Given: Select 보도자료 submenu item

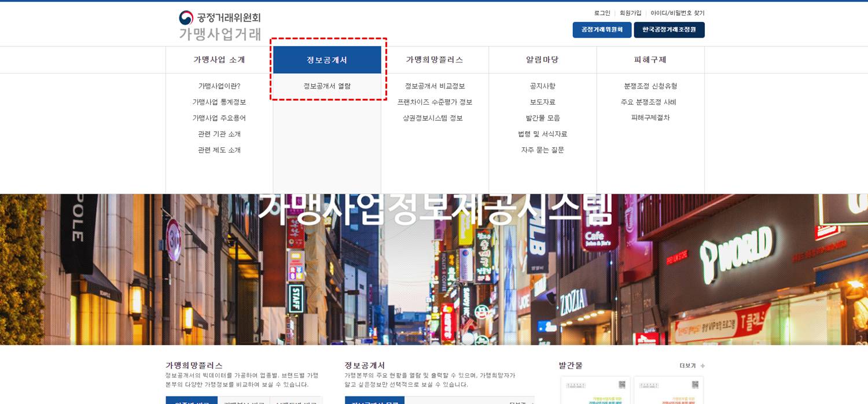Looking at the screenshot, I should 542,102.
